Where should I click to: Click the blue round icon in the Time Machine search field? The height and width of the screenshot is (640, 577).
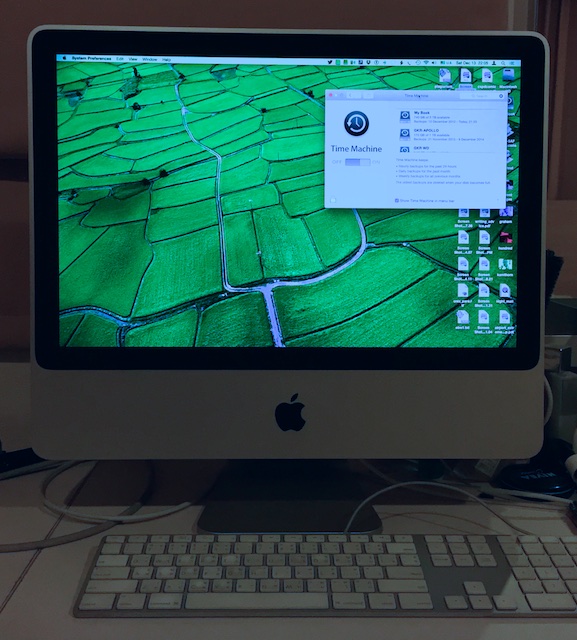501,96
